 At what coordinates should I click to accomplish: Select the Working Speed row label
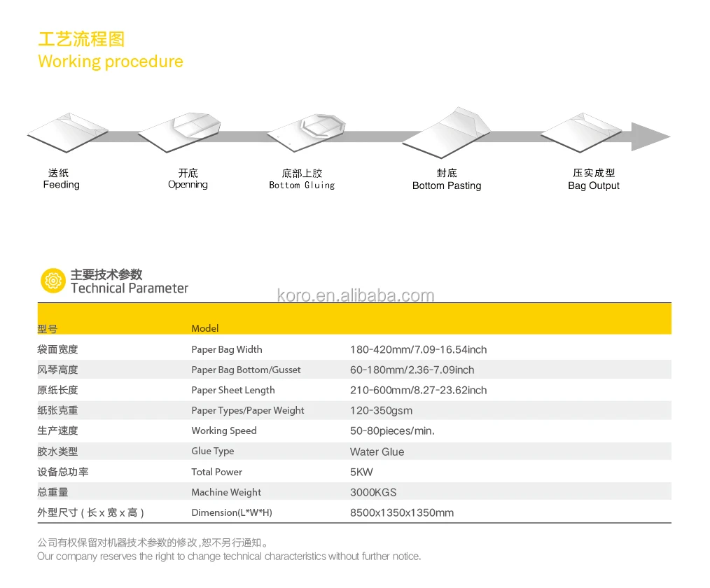pyautogui.click(x=224, y=430)
